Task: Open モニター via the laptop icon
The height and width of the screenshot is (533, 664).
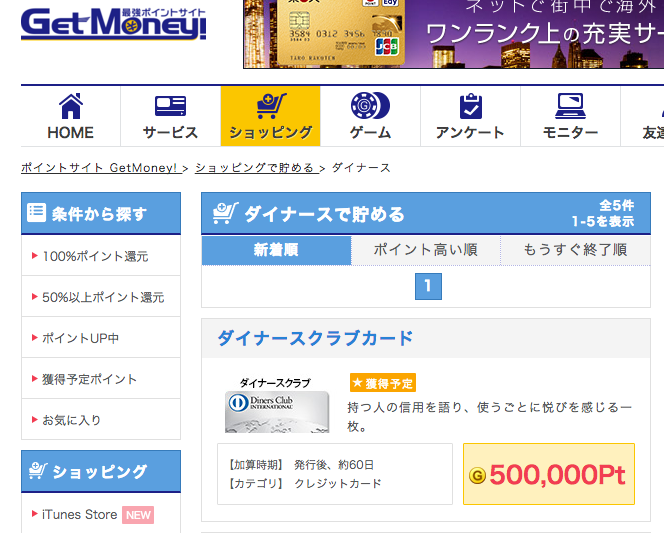Action: 570,106
